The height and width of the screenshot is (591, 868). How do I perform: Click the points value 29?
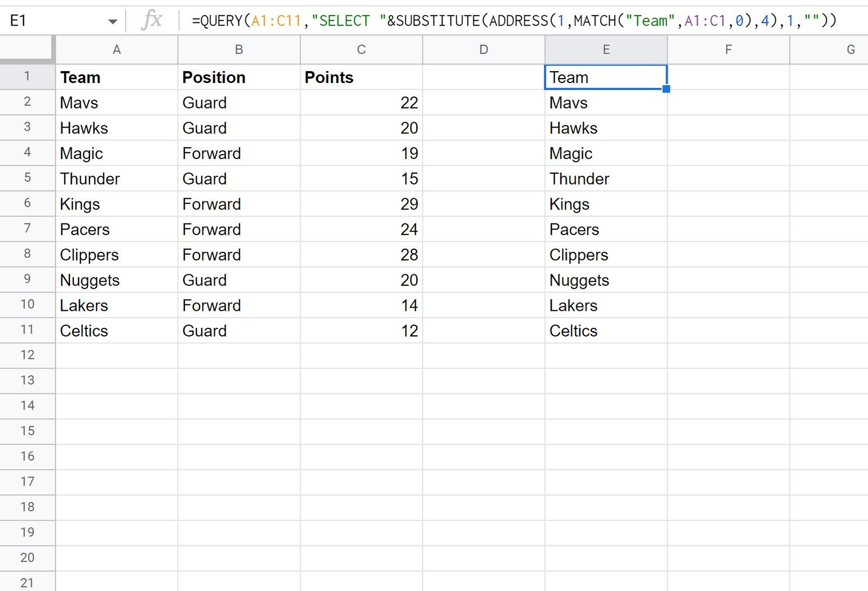tap(361, 204)
